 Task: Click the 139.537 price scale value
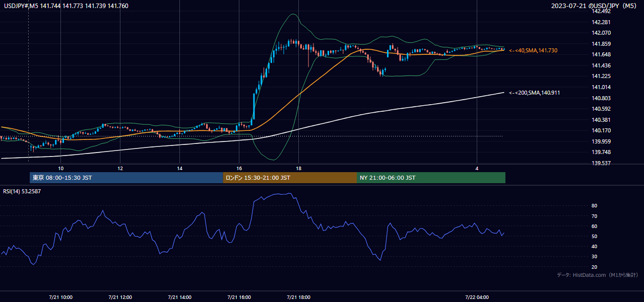pyautogui.click(x=602, y=164)
